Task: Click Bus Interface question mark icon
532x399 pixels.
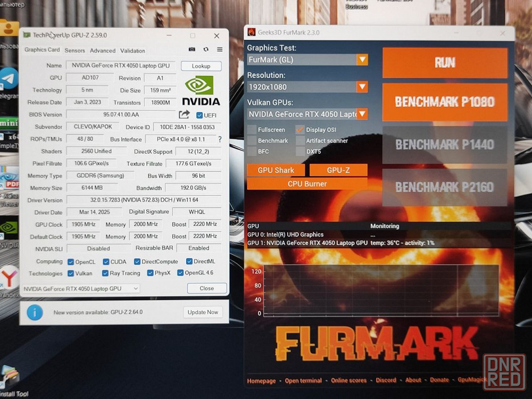Action: tap(220, 139)
